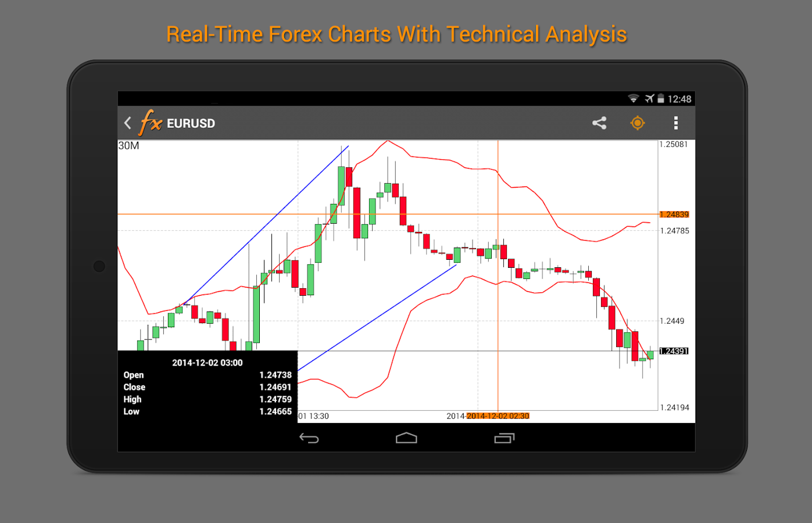Tap the 1.24194 price axis label
Viewport: 812px width, 523px height.
(x=675, y=407)
